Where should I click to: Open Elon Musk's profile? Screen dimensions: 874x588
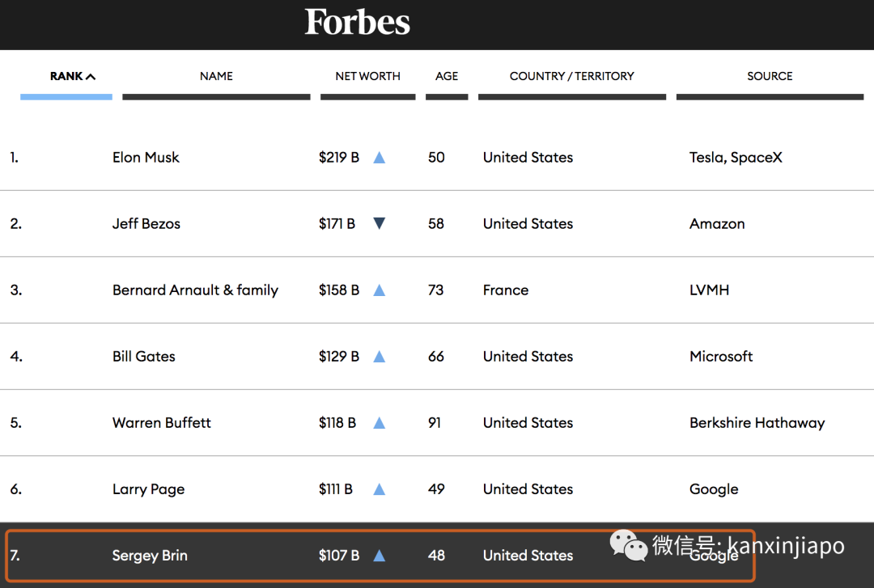pyautogui.click(x=146, y=157)
